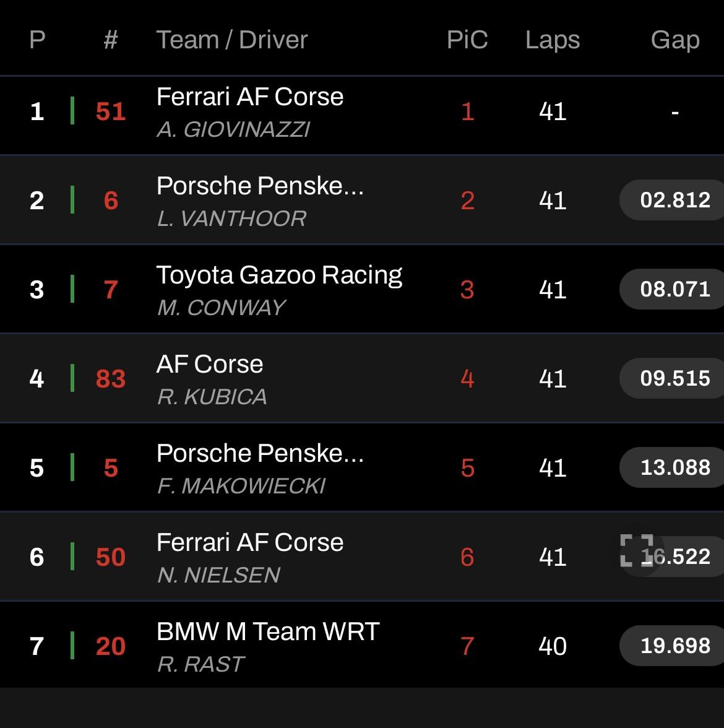Image resolution: width=724 pixels, height=728 pixels.
Task: Click the fullscreen expand icon
Action: [636, 551]
